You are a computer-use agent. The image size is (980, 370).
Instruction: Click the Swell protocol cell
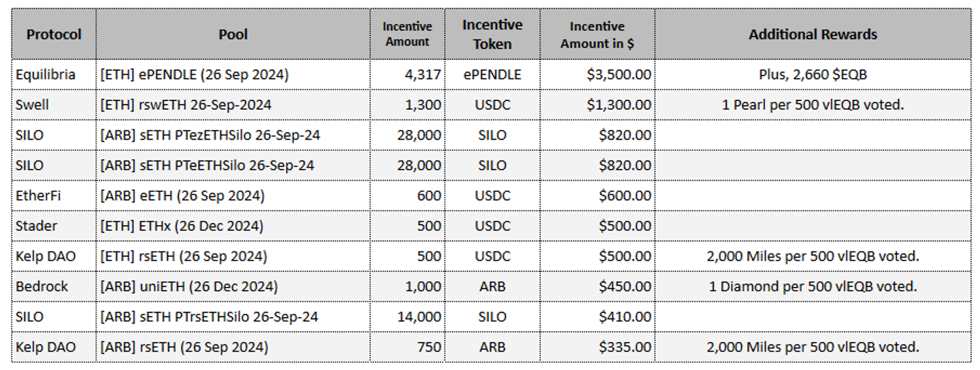pos(33,104)
